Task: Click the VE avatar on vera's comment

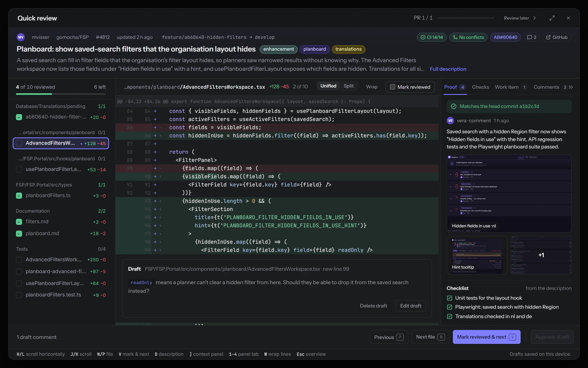Action: (450, 121)
